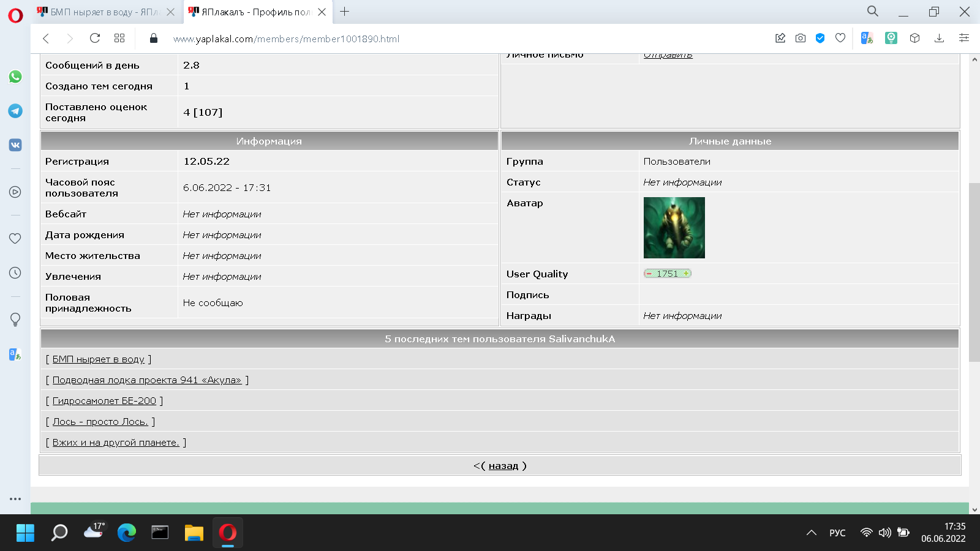Click the user's avatar image
The image size is (980, 551).
pyautogui.click(x=674, y=228)
